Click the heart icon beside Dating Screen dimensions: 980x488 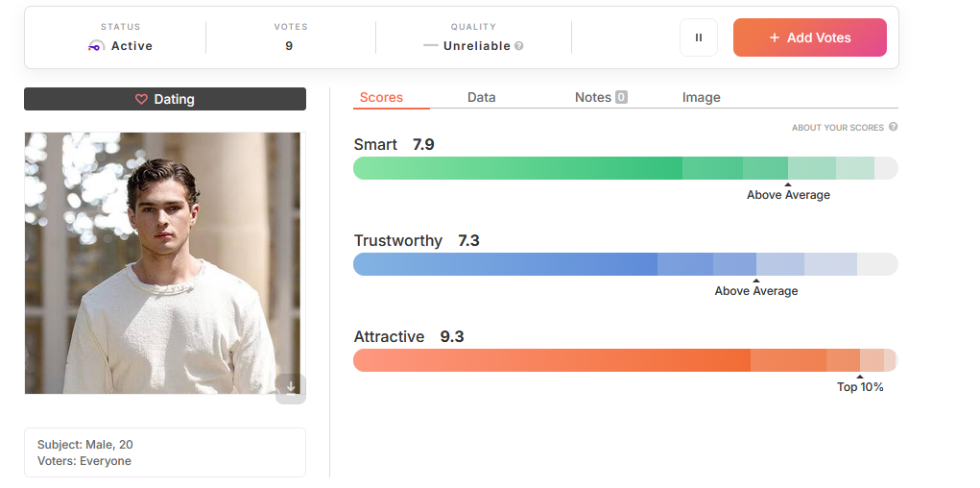tap(141, 100)
